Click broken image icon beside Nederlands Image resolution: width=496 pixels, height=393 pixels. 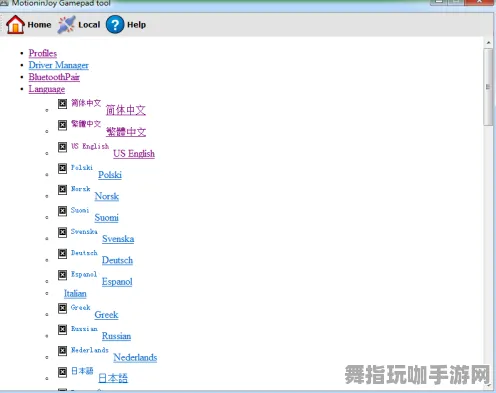coord(62,351)
